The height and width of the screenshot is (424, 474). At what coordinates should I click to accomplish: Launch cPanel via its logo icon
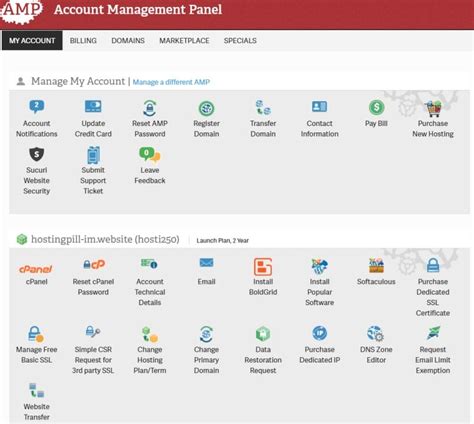click(x=36, y=269)
